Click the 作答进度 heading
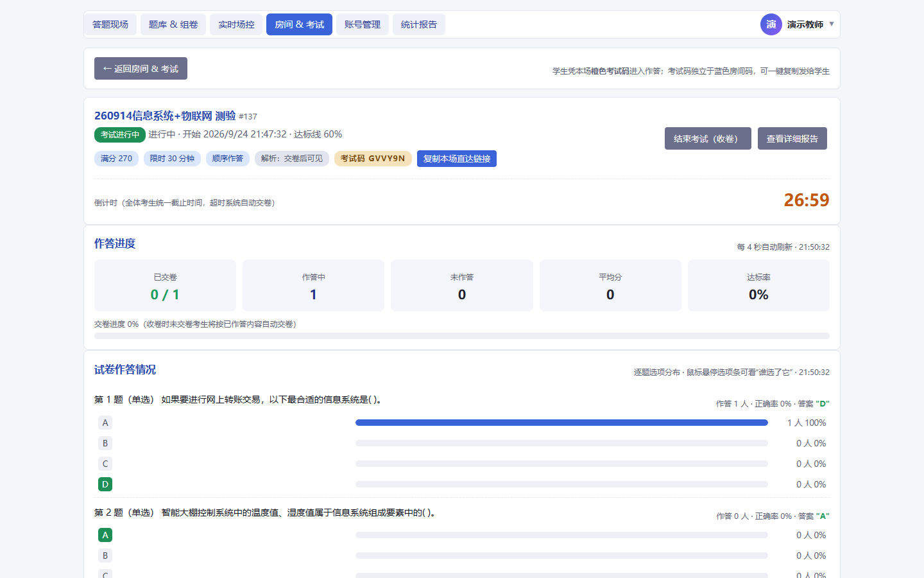This screenshot has width=924, height=578. pos(115,243)
